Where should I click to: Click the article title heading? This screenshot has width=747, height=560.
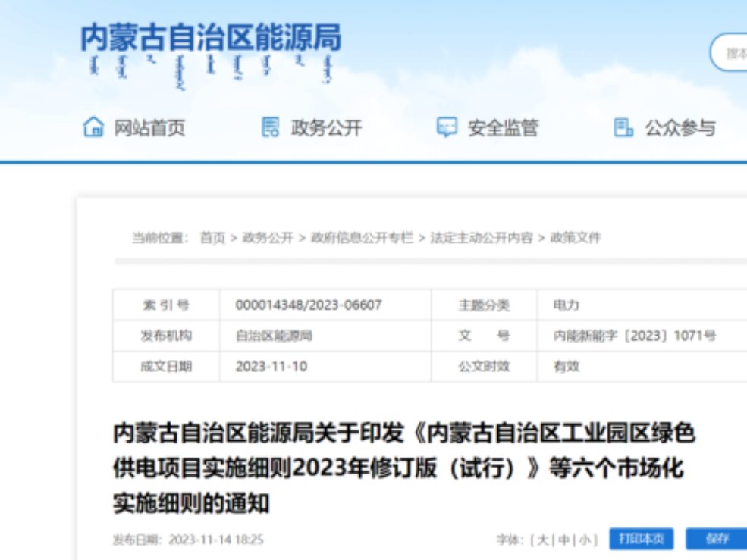(404, 468)
